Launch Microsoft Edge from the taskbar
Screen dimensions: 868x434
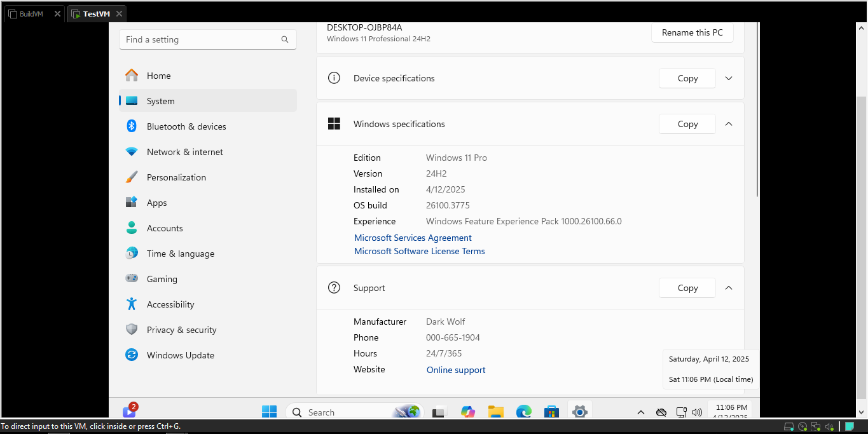coord(524,412)
